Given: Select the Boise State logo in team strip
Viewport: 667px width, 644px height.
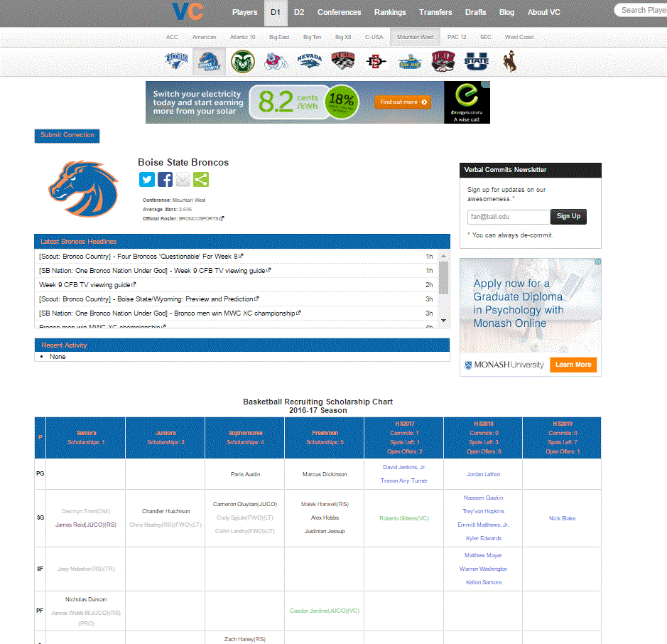Looking at the screenshot, I should pyautogui.click(x=209, y=61).
